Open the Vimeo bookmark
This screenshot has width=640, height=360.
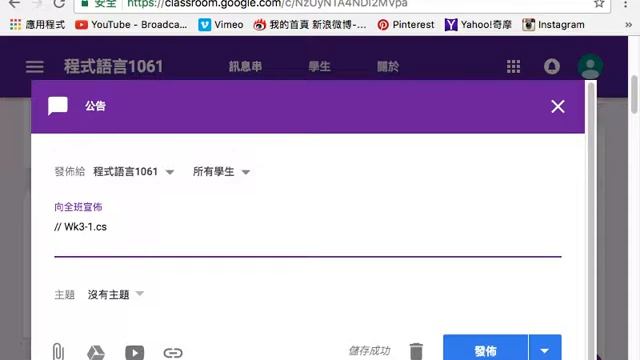pos(221,25)
